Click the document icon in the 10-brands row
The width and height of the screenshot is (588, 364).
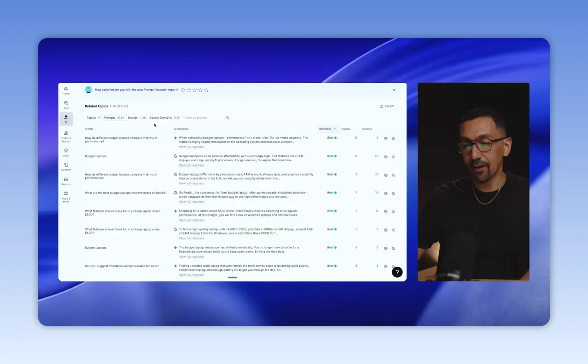386,157
